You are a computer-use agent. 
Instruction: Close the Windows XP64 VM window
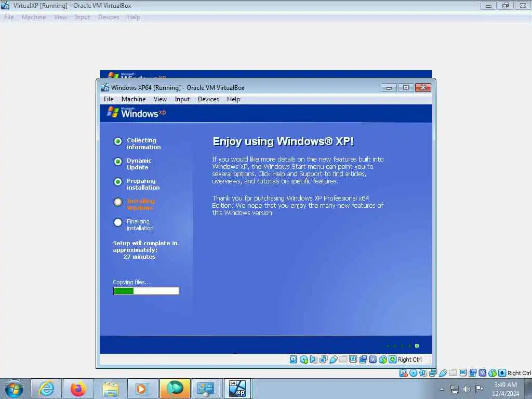(x=423, y=88)
